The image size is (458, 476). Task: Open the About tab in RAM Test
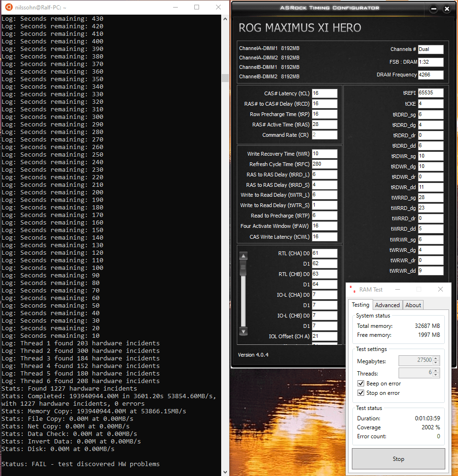point(413,305)
